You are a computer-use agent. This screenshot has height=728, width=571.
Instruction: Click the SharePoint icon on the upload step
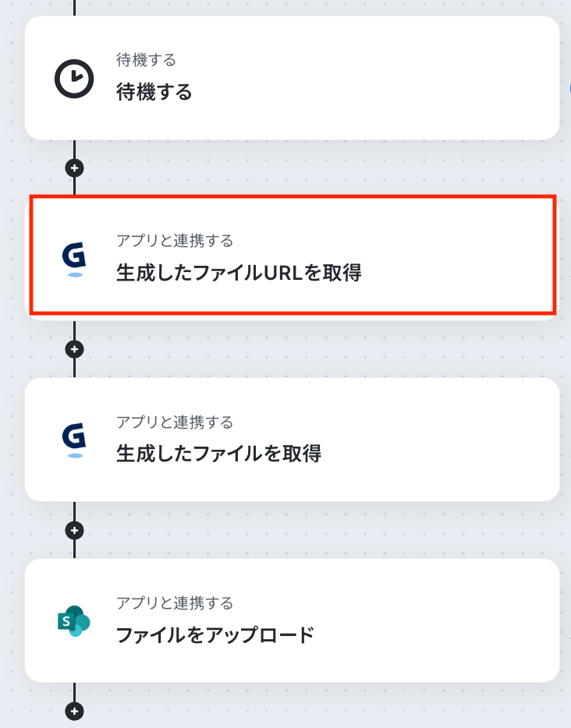(x=74, y=620)
